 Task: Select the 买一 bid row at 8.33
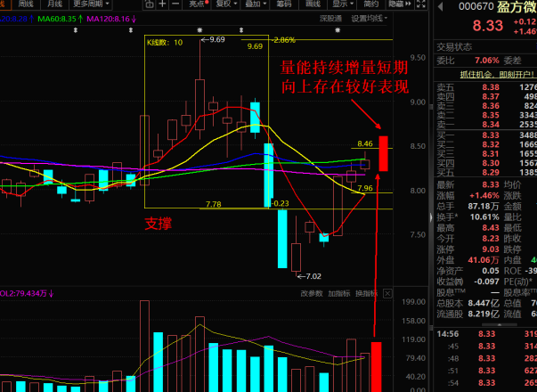(486, 135)
